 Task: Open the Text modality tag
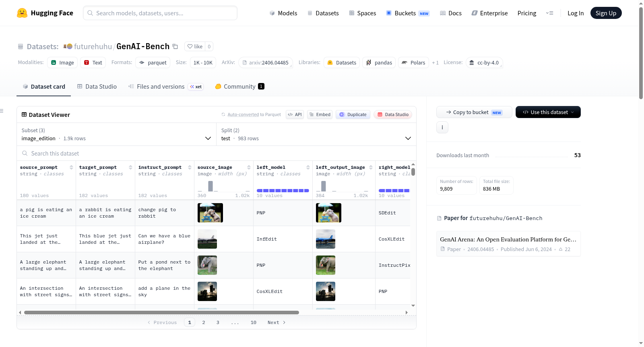coord(93,62)
